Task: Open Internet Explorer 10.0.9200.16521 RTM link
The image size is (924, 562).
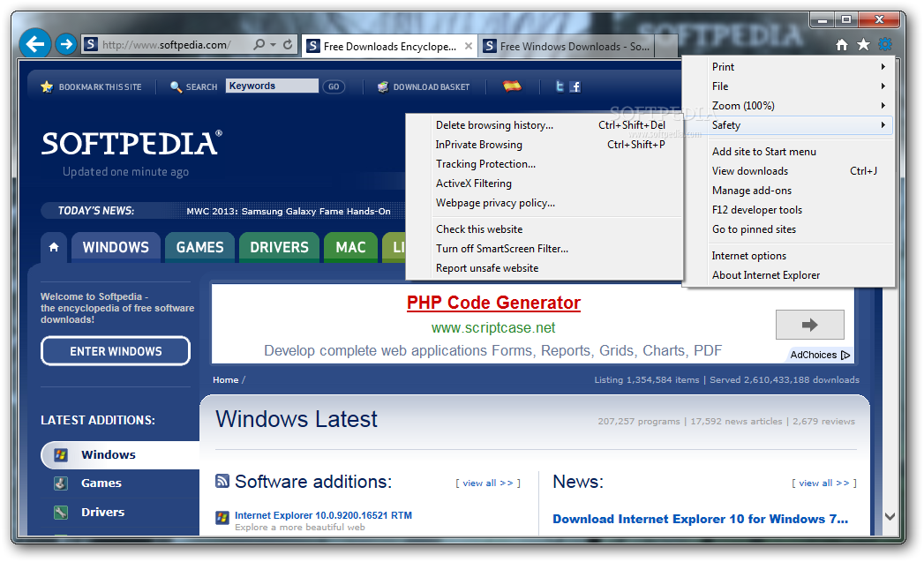Action: coord(323,515)
